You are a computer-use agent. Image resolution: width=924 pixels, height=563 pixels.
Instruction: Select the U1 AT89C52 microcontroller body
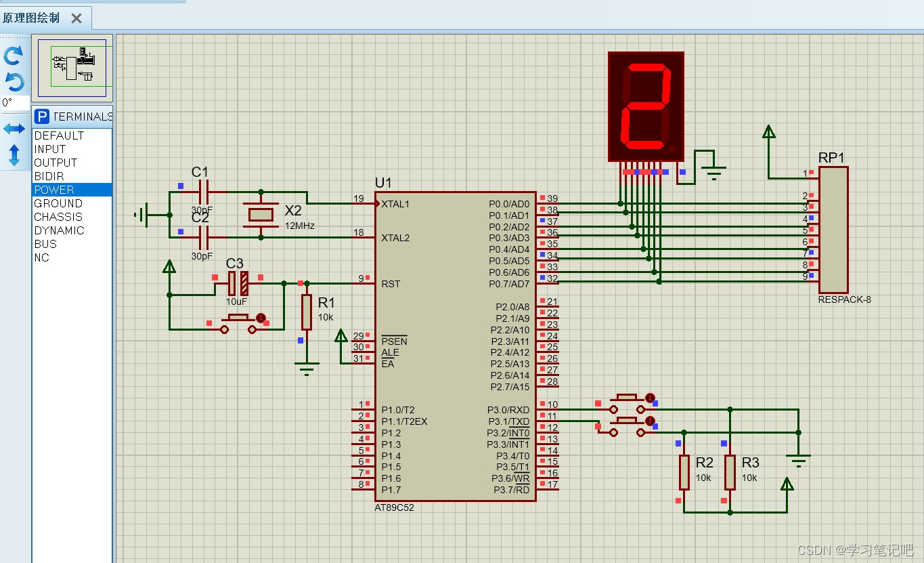pyautogui.click(x=456, y=346)
